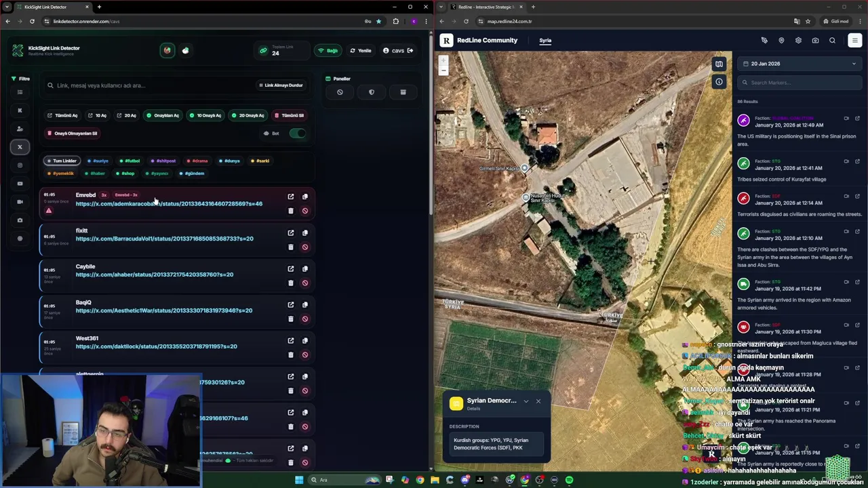Filter by #haber tag
Image resolution: width=868 pixels, height=488 pixels.
coord(96,174)
